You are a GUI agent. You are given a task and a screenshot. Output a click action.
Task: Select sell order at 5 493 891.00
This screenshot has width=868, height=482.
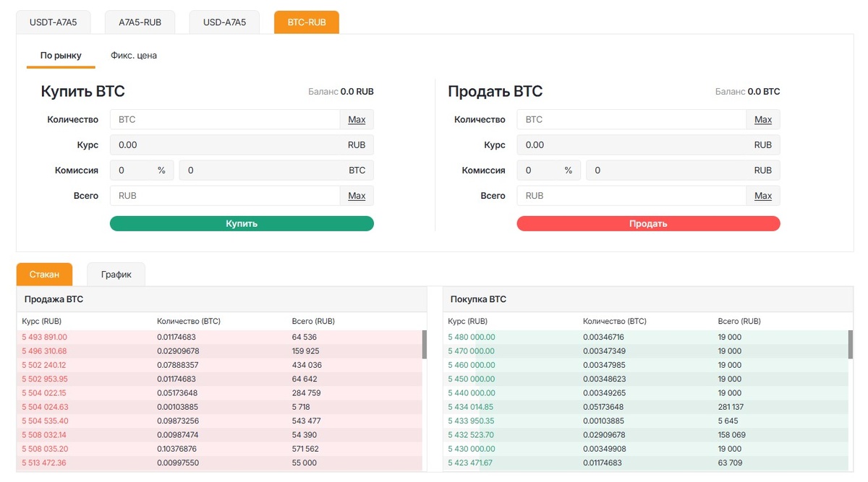[219, 337]
